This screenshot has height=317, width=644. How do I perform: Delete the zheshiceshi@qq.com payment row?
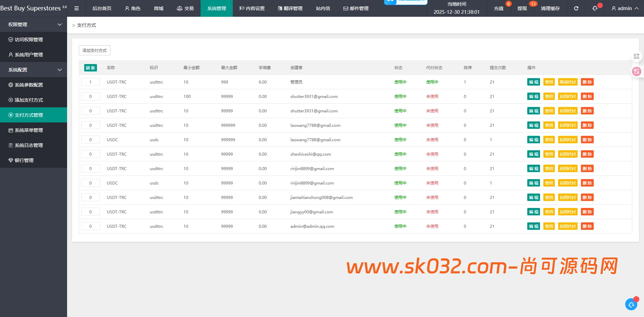coord(587,154)
